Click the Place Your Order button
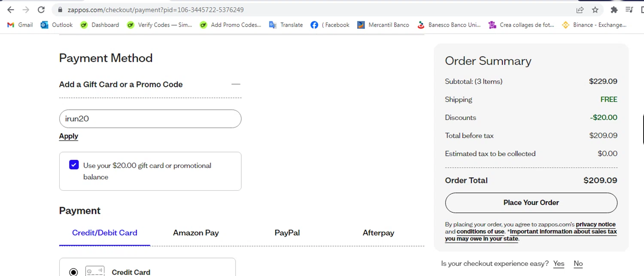 pos(531,203)
